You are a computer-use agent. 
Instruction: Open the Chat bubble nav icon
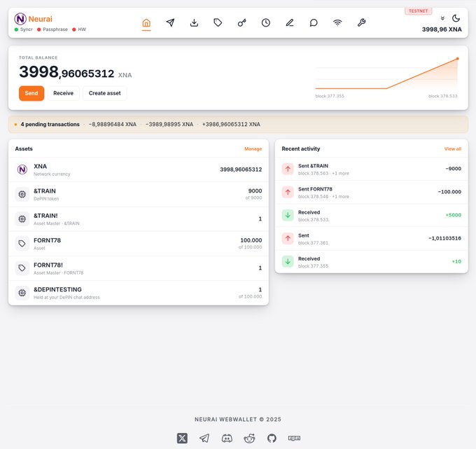pyautogui.click(x=314, y=23)
